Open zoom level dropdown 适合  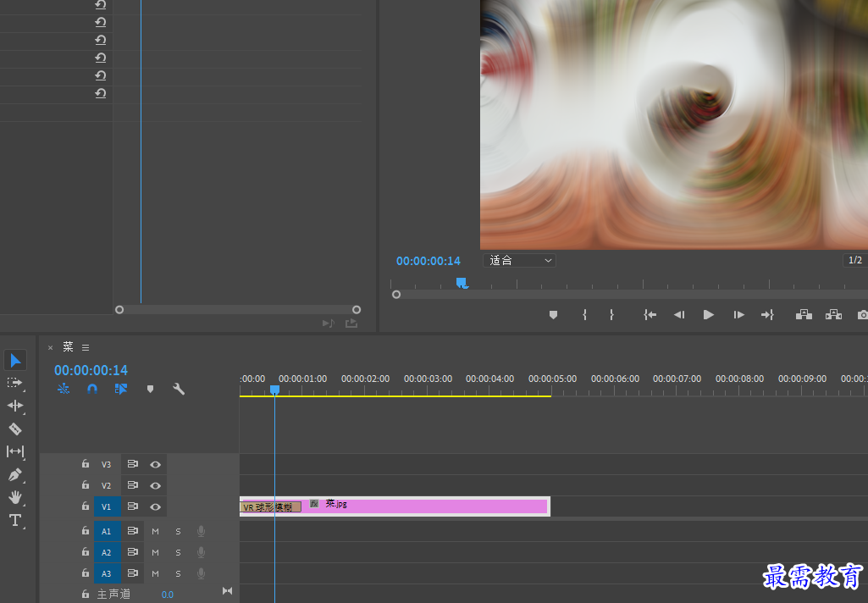tap(519, 260)
